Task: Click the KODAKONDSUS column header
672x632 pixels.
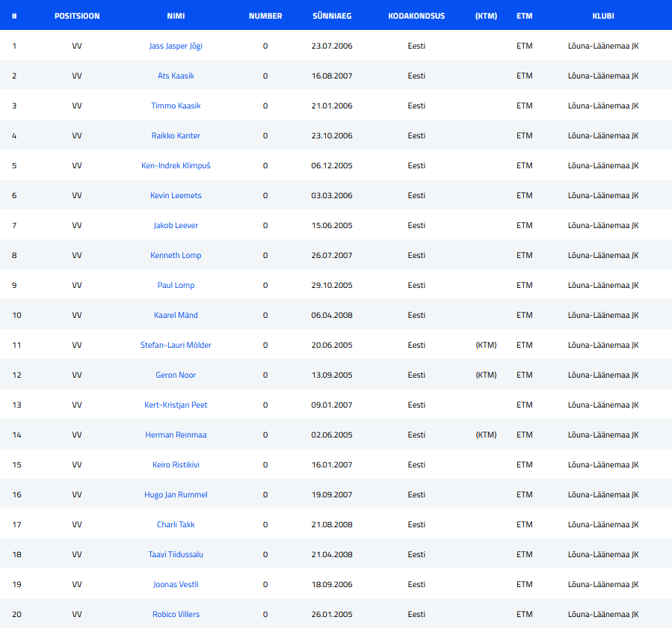Action: pos(416,16)
